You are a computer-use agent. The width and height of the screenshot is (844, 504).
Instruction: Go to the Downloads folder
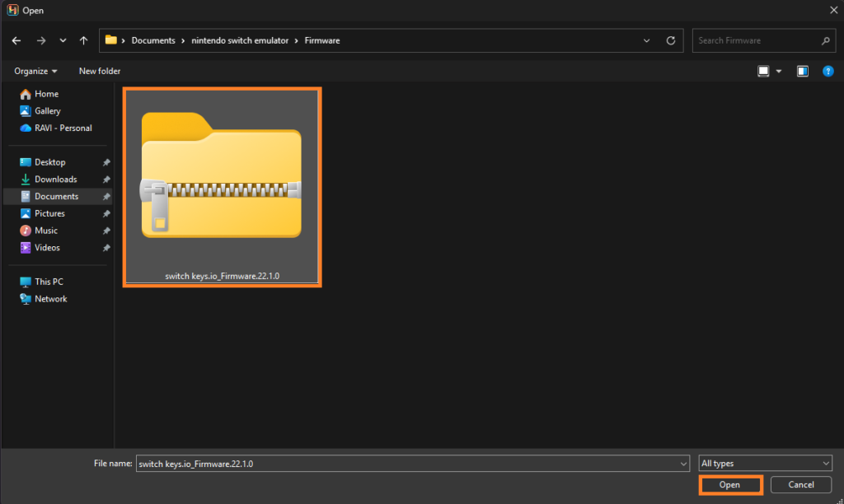tap(54, 179)
